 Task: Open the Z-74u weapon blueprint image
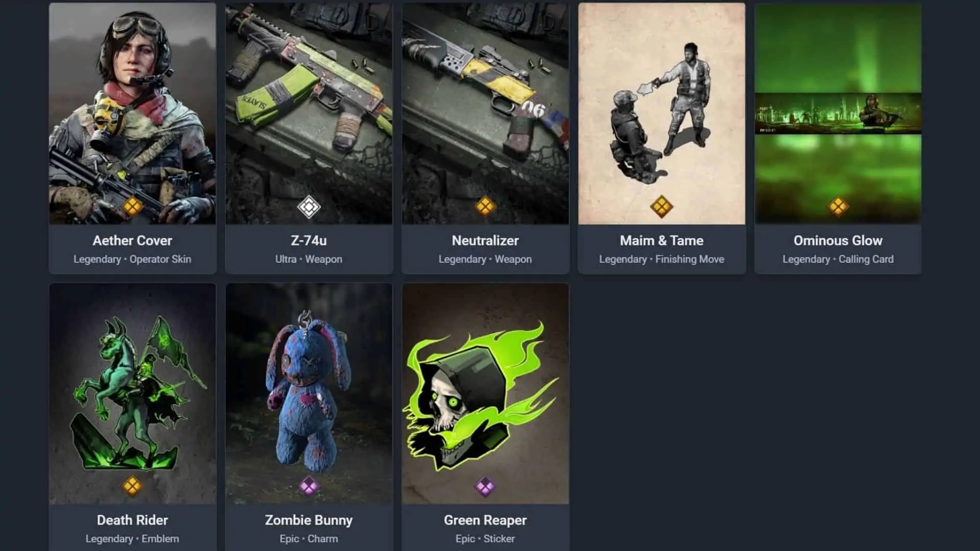click(x=309, y=113)
